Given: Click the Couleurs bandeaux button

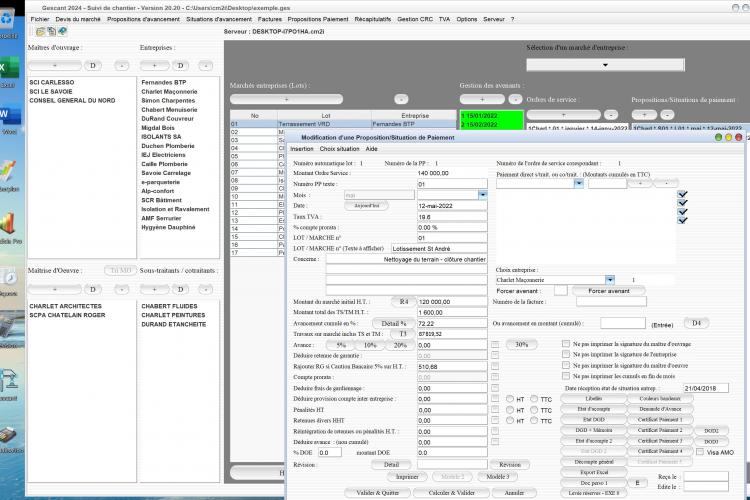Looking at the screenshot, I should click(660, 398).
